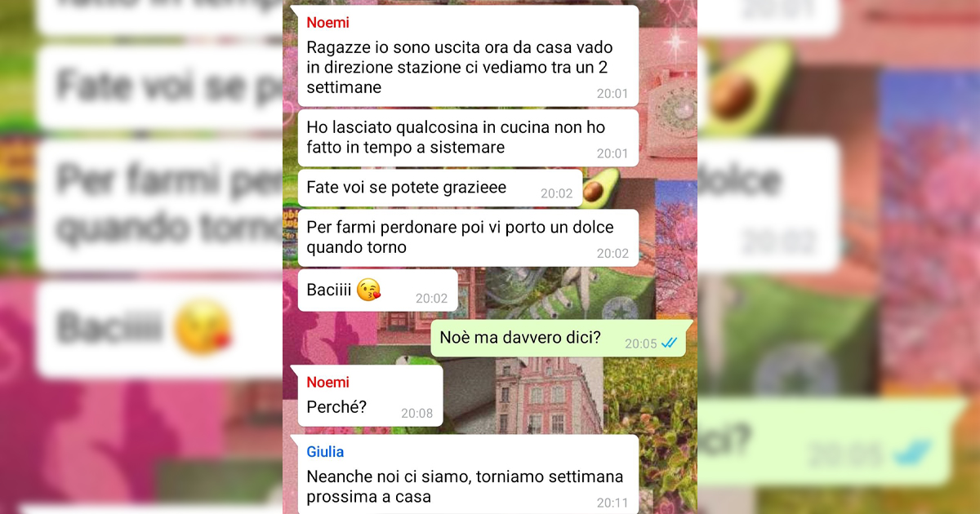This screenshot has height=514, width=980.
Task: Select the 'Perché?' reply message
Action: point(370,396)
